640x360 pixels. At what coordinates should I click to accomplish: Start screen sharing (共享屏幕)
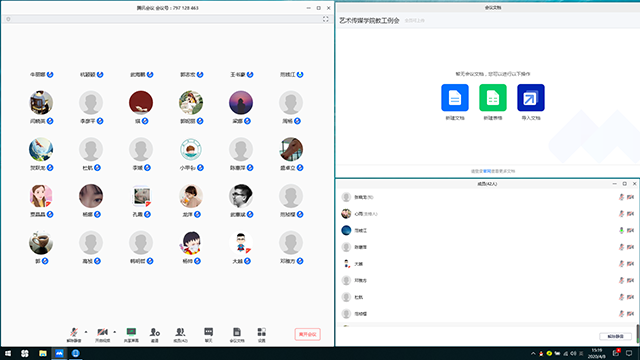(131, 335)
